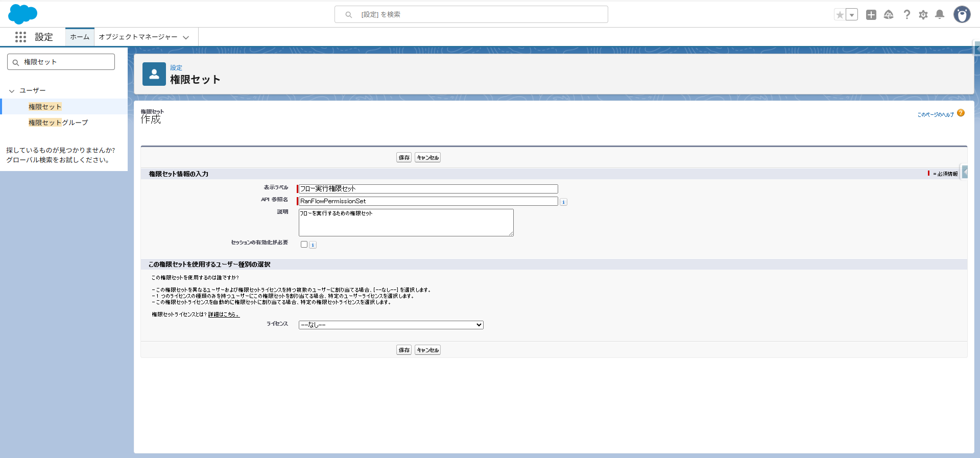980x458 pixels.
Task: Open the Trailhead guidance icon
Action: 889,15
